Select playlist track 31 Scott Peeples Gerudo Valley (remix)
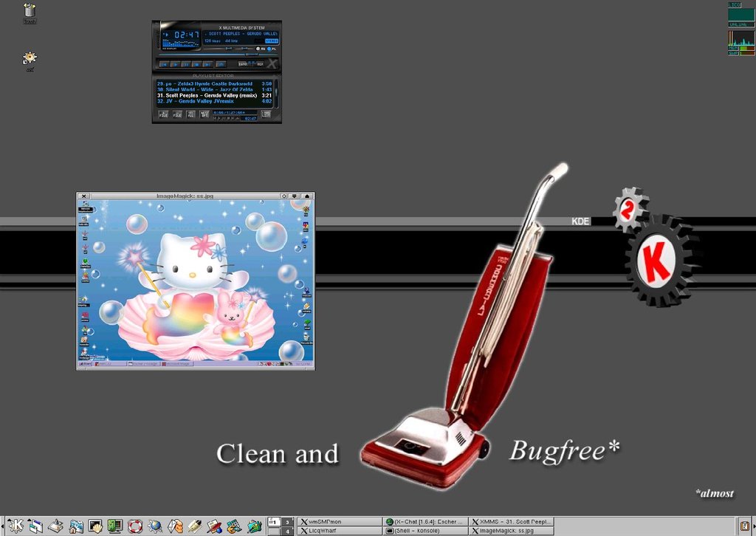The height and width of the screenshot is (536, 756). click(214, 95)
